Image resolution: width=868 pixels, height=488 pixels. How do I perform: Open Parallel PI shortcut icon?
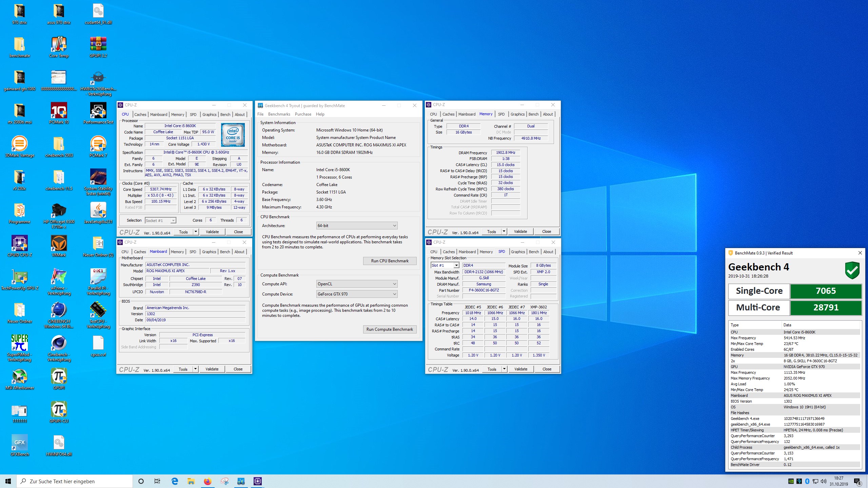click(x=98, y=282)
